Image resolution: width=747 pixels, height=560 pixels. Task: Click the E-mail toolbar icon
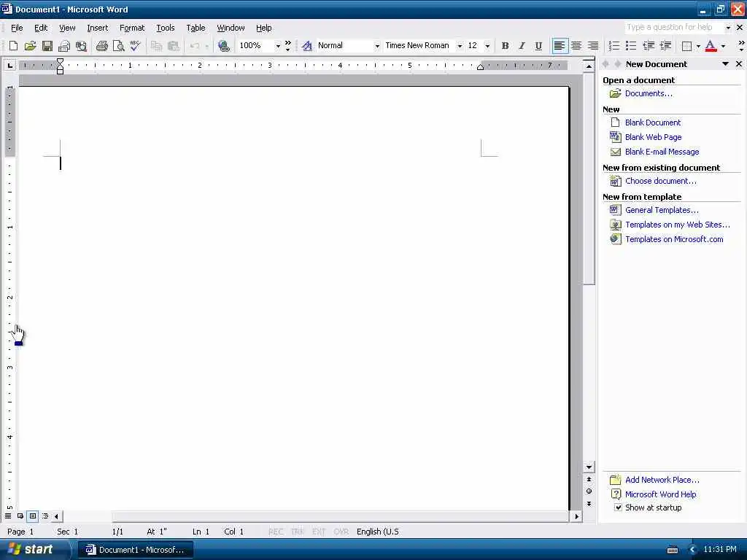(x=64, y=46)
